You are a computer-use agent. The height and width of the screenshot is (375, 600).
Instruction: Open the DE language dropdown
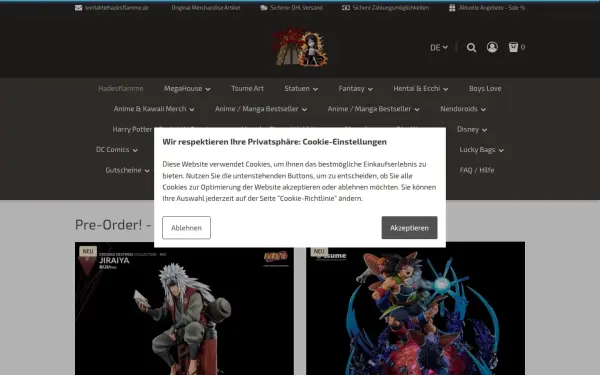(439, 47)
